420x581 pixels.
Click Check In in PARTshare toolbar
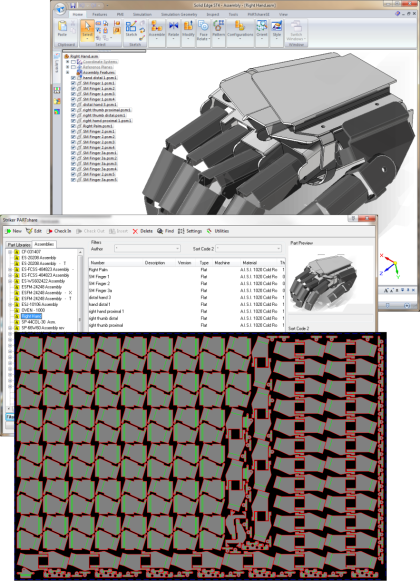[x=59, y=231]
